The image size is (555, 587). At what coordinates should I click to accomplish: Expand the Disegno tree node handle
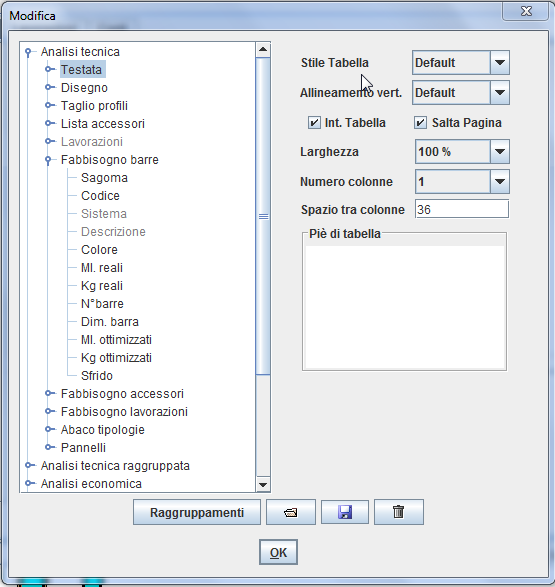click(x=49, y=87)
